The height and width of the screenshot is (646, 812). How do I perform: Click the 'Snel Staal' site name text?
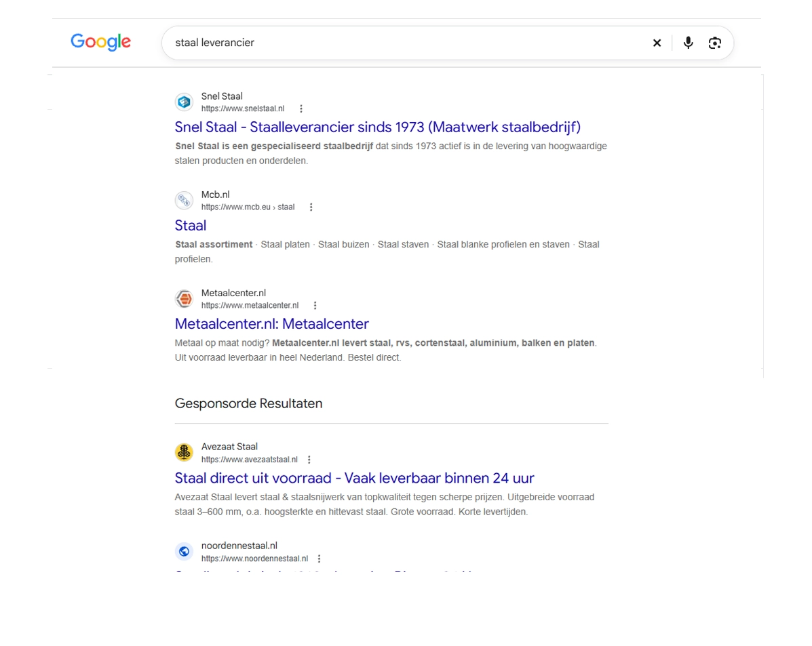222,96
